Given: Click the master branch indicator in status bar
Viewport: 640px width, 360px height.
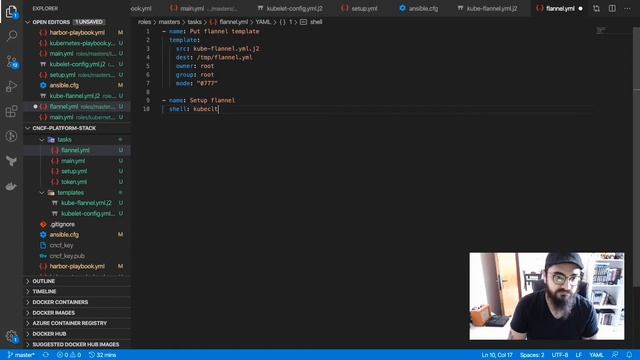Looking at the screenshot, I should pos(21,355).
